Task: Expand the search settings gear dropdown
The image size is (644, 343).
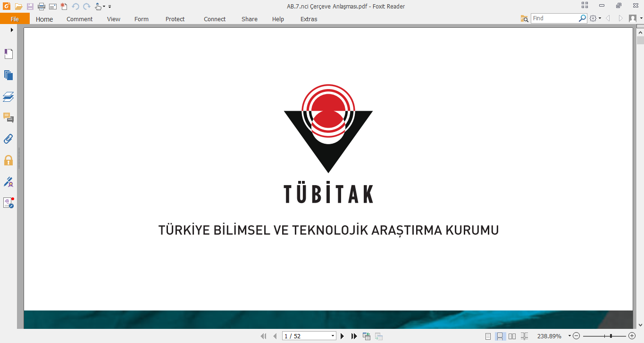Action: point(600,19)
